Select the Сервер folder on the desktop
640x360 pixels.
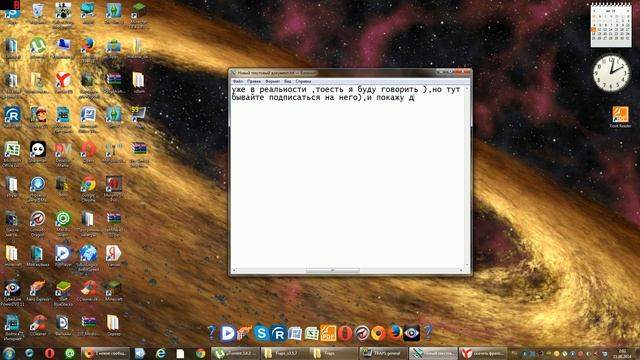113,325
